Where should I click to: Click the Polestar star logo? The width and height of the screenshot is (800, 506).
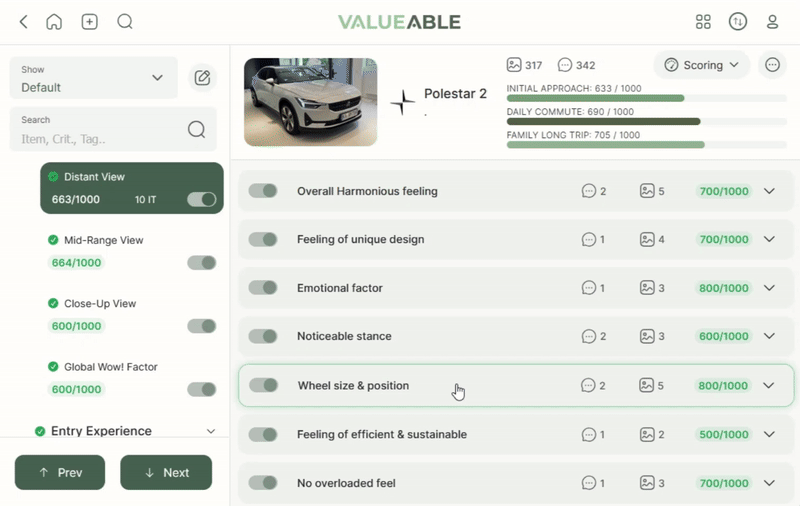pos(403,102)
